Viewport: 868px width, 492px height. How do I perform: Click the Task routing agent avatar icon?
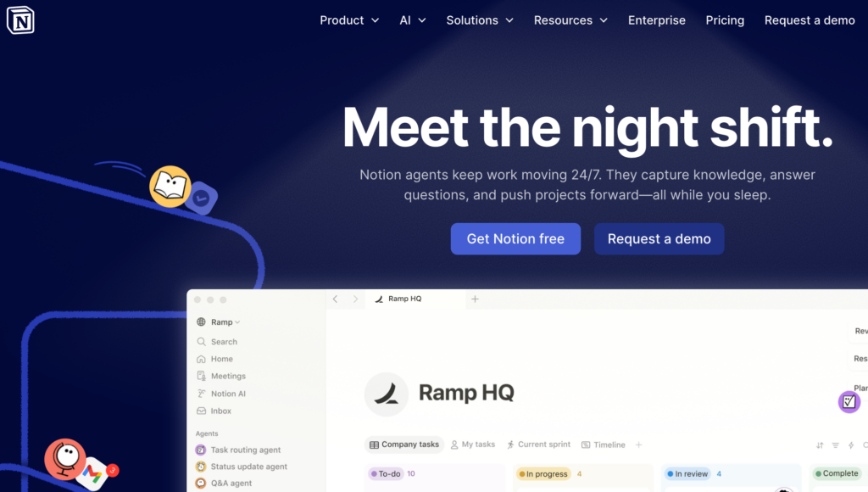(x=200, y=450)
